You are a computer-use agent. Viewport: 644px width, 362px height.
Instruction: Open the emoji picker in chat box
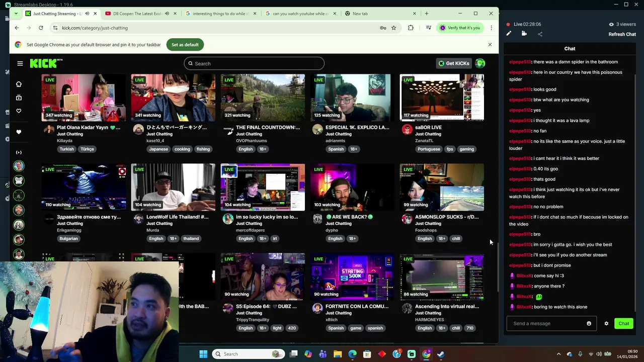(x=589, y=323)
